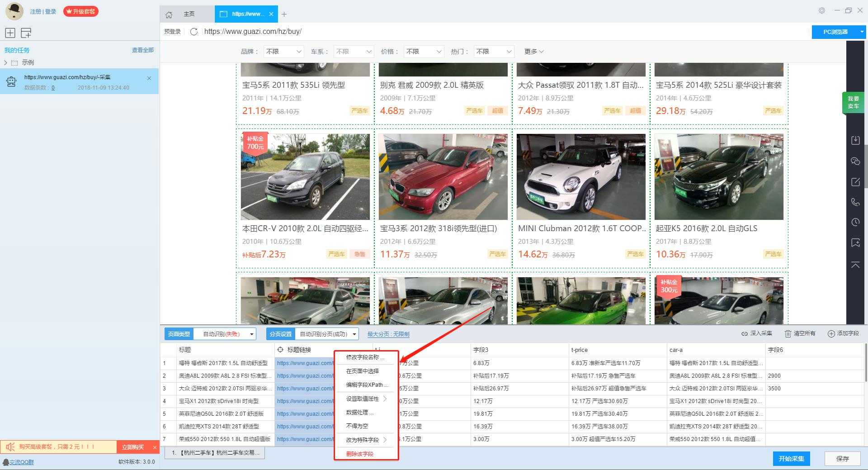Click the 查看全部 link
Viewport: 868px width, 470px height.
pyautogui.click(x=143, y=50)
